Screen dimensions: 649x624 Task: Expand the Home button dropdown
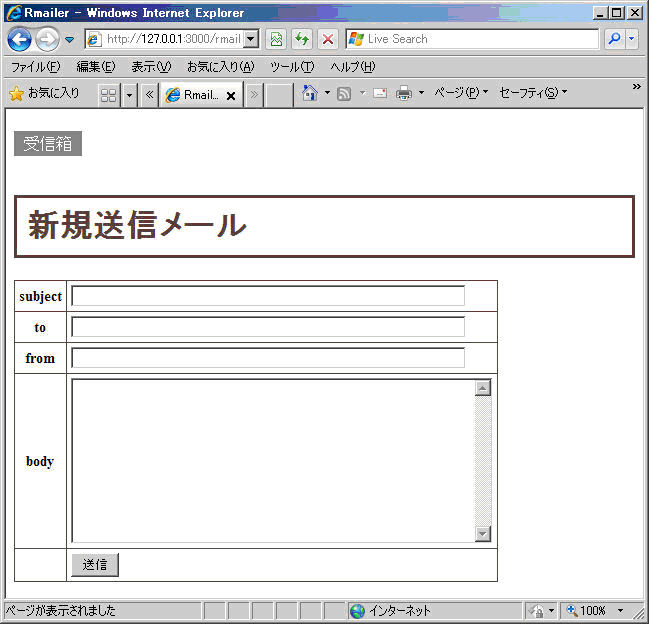[x=327, y=93]
